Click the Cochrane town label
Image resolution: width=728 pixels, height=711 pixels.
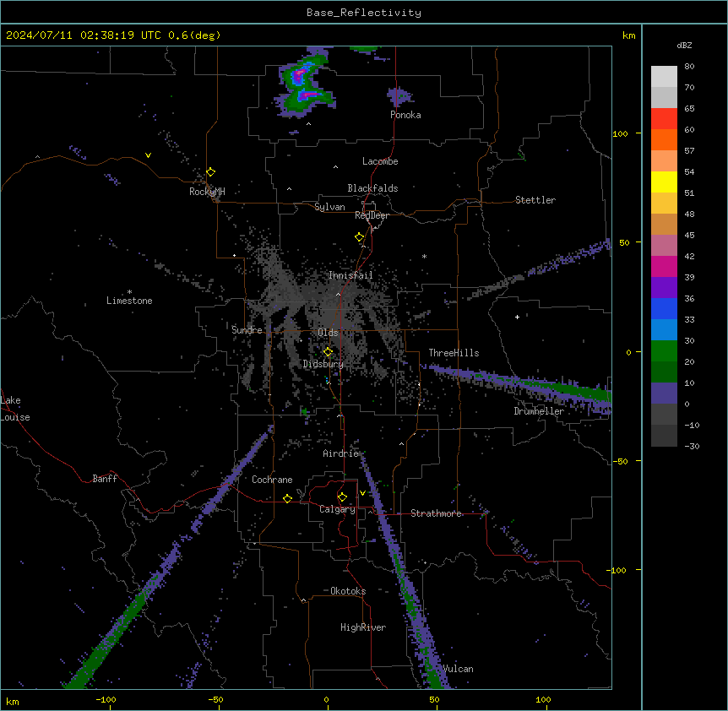point(272,480)
